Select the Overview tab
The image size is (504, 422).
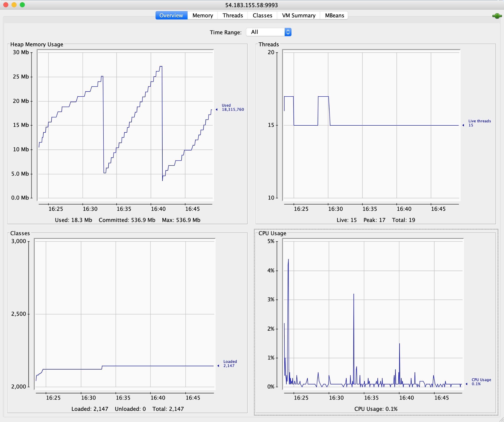pos(171,15)
